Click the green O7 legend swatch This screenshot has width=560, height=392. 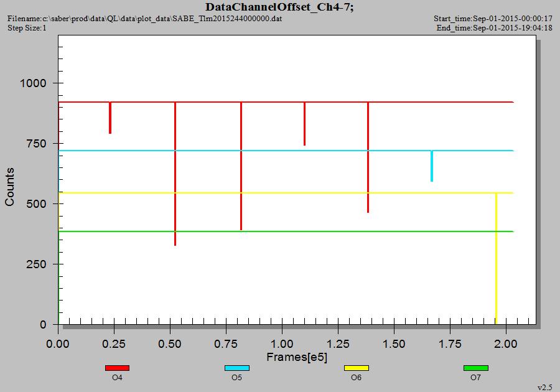tap(476, 368)
